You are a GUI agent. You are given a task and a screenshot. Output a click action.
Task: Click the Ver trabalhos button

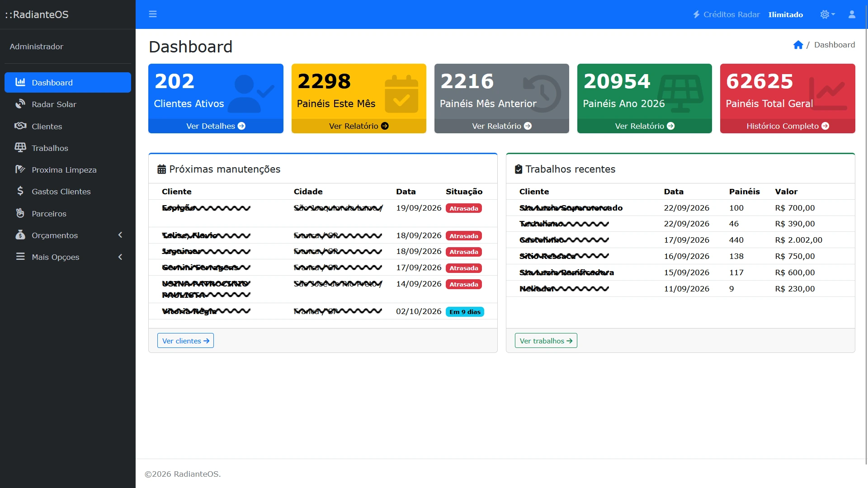[546, 341]
